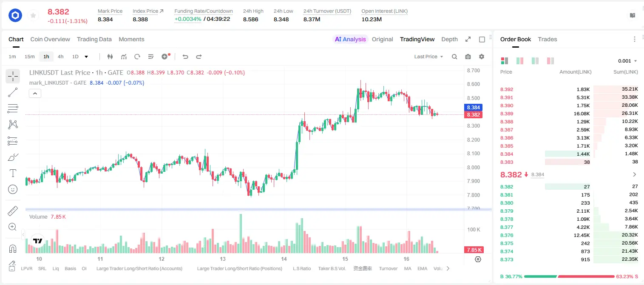Select the trend line drawing tool
The height and width of the screenshot is (285, 644).
pyautogui.click(x=13, y=92)
